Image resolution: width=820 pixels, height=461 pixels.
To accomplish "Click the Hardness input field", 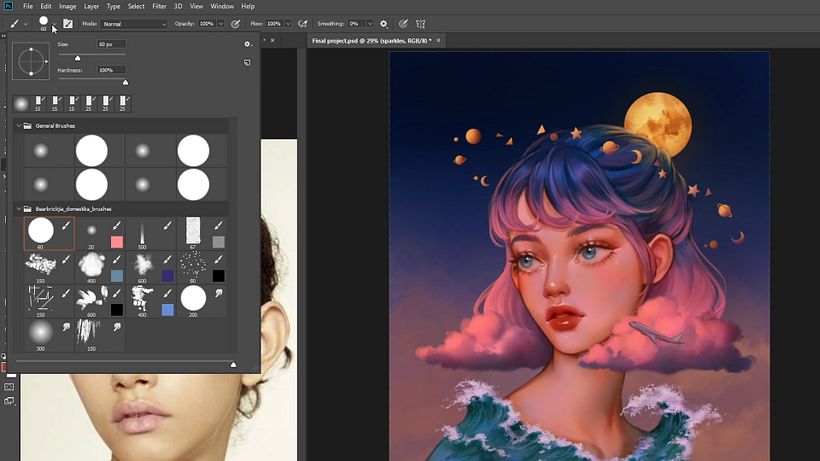I will coord(111,70).
